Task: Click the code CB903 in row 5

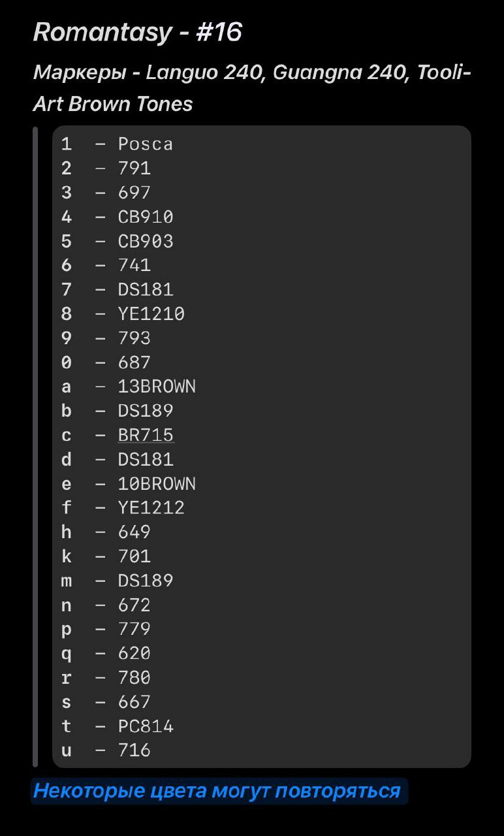Action: pyautogui.click(x=146, y=241)
